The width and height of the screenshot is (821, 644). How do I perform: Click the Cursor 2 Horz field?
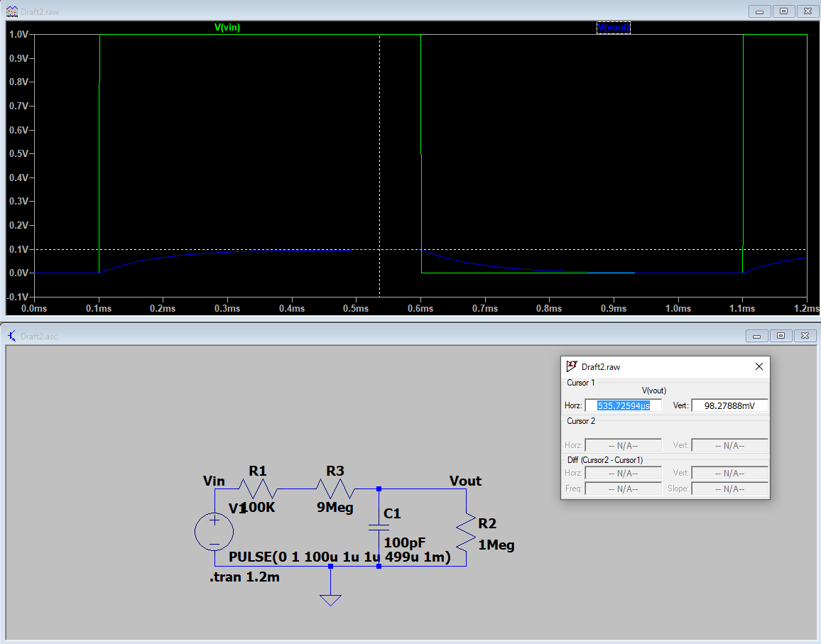tap(623, 445)
